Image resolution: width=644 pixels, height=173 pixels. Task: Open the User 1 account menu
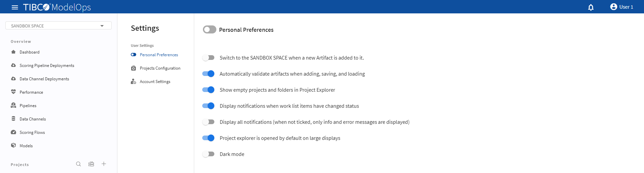pos(622,7)
